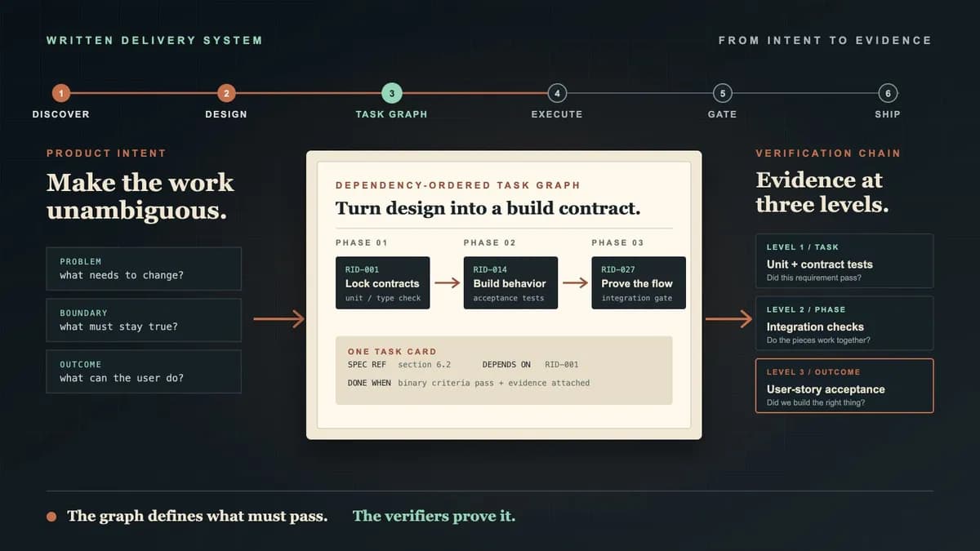
Task: Click highlighted Level 3 User-story acceptance card
Action: 844,386
